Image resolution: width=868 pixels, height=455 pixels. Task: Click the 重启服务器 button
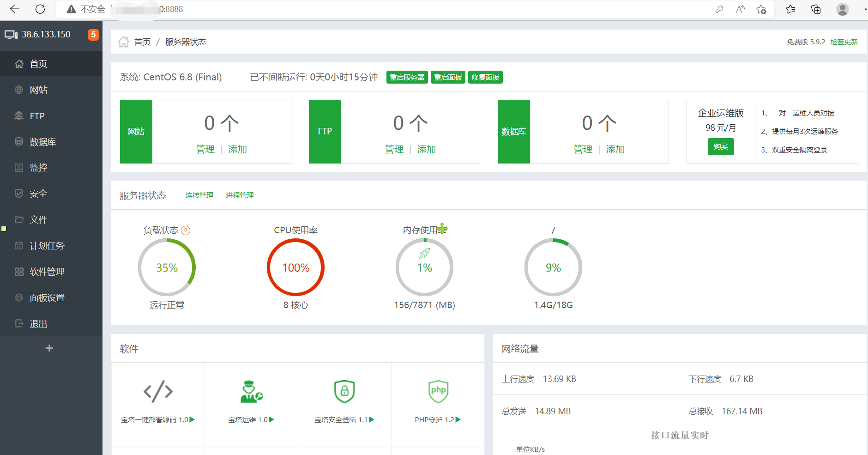tap(407, 77)
